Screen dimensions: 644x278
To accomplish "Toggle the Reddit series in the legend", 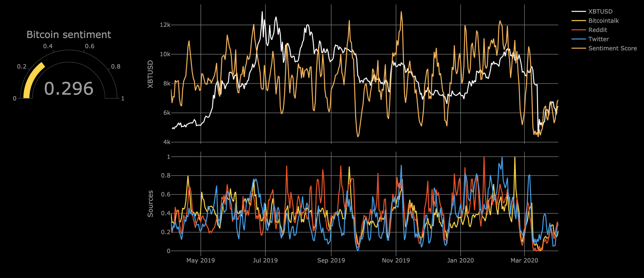I will [598, 30].
